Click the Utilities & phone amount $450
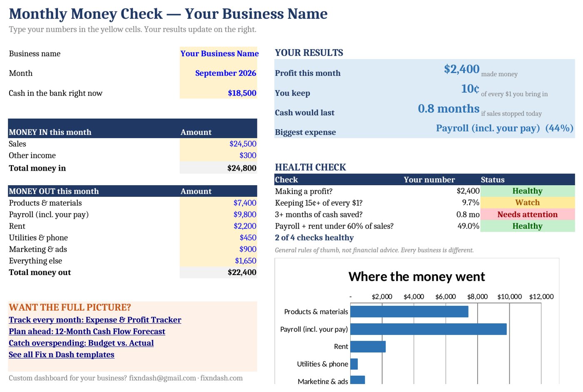This screenshot has height=392, width=583. click(x=219, y=238)
